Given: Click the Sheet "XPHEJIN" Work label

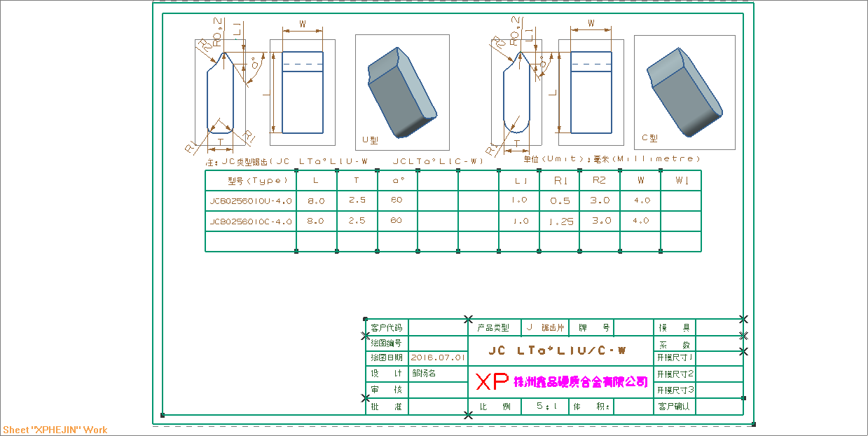Looking at the screenshot, I should point(55,430).
